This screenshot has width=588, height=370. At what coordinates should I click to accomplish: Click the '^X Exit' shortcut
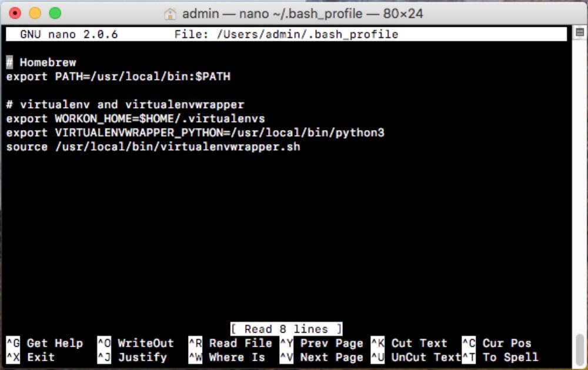31,357
